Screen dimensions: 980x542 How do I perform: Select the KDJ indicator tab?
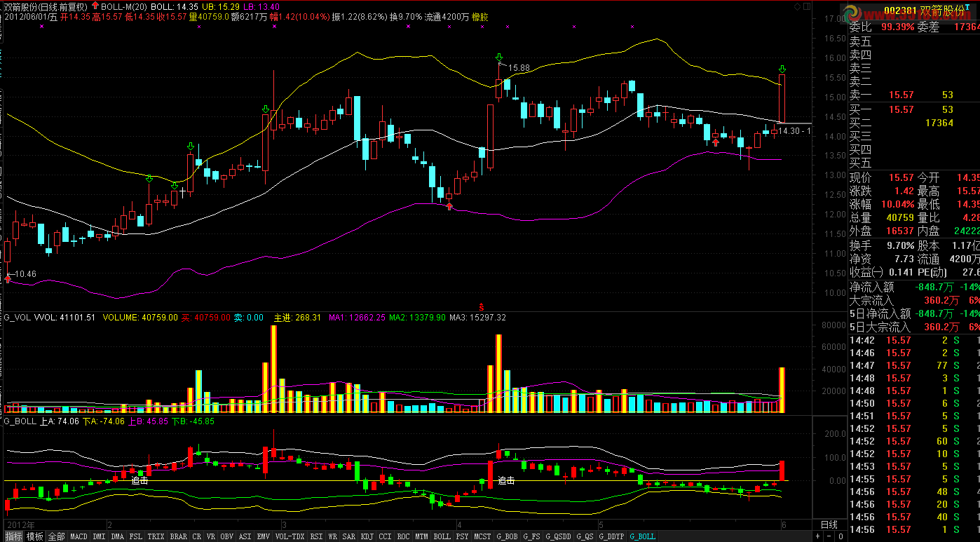[367, 536]
